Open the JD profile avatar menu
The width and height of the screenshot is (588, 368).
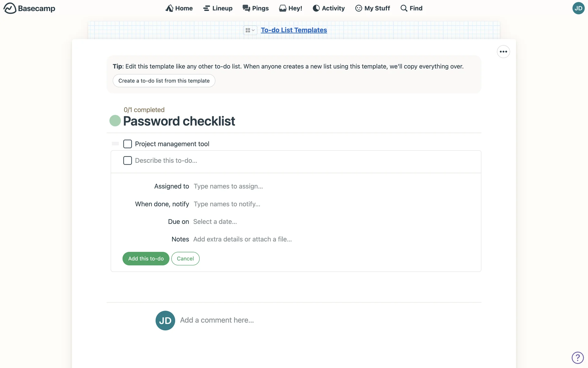[578, 8]
